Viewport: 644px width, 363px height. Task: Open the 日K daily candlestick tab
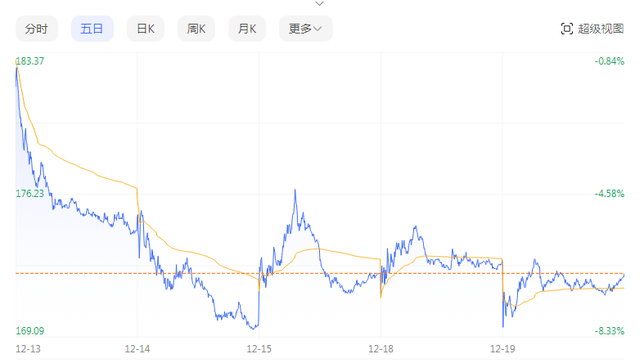point(146,29)
